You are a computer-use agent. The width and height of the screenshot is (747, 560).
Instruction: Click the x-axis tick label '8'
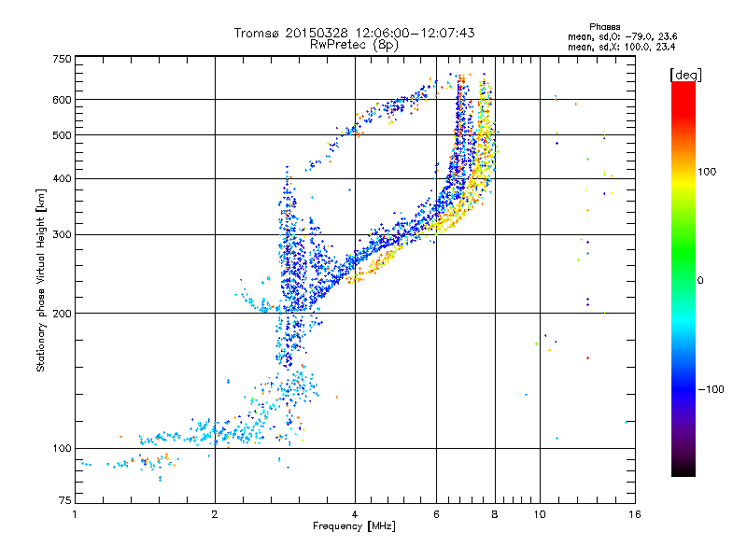tap(495, 514)
